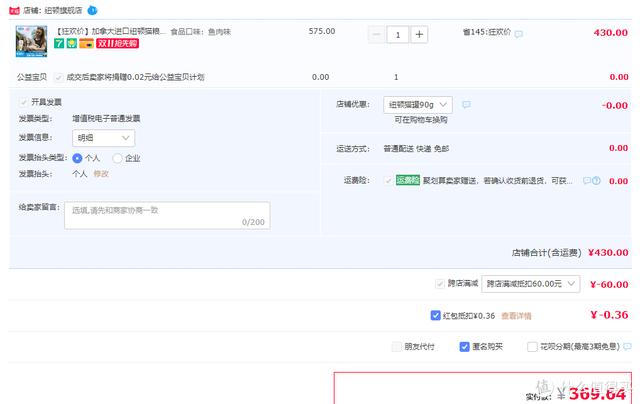The width and height of the screenshot is (640, 404).
Task: Decrease quantity with the minus button
Action: pos(377,35)
